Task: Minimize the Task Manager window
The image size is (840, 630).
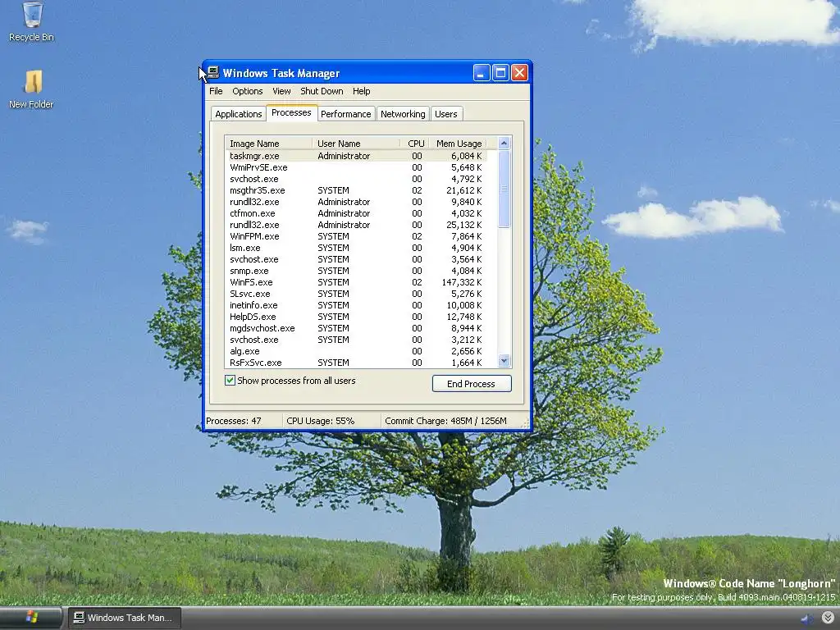Action: point(482,73)
